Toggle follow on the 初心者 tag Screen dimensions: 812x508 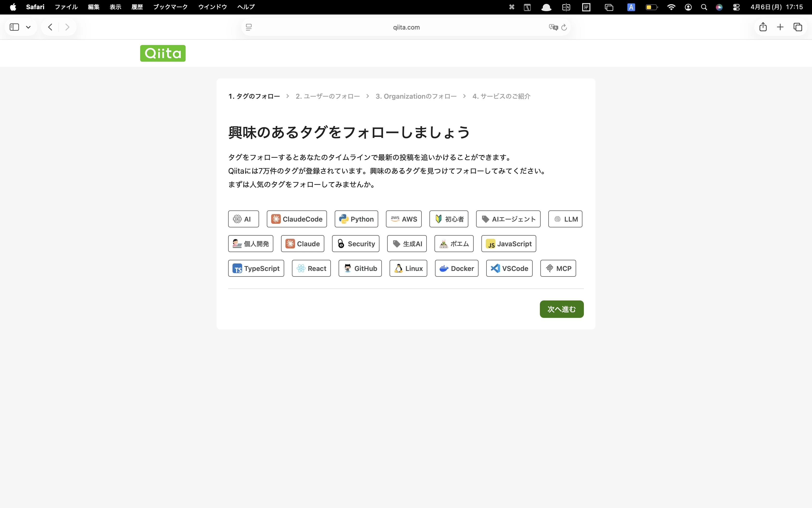point(449,219)
